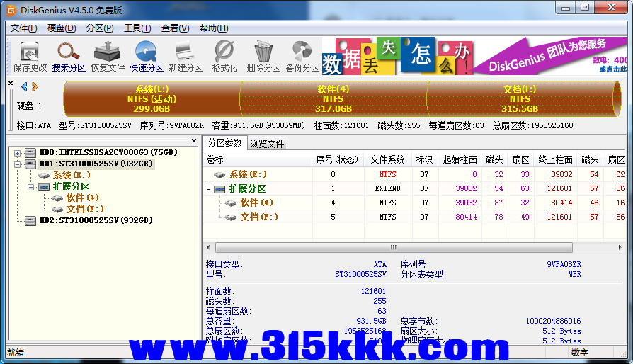Screen dimensions: 633x364
Task: Click the EXTEND file system cell
Action: point(387,189)
